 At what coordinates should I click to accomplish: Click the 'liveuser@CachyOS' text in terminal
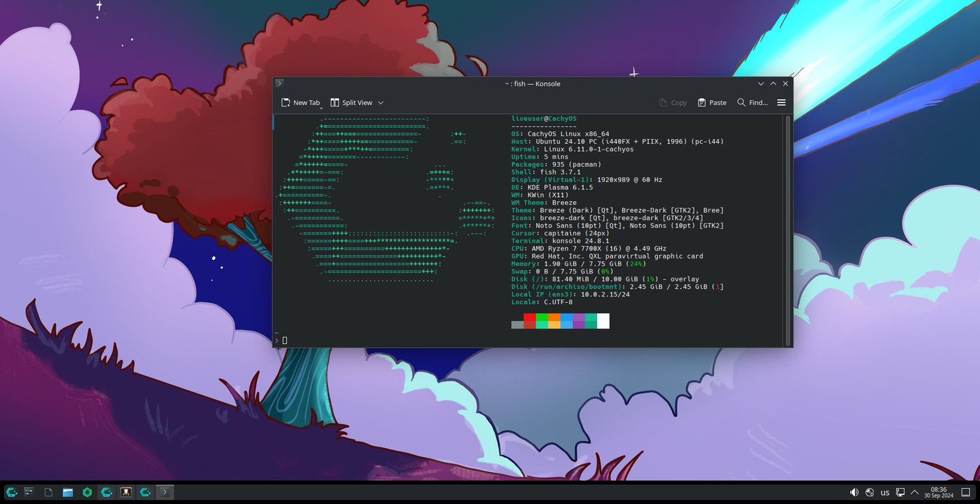pyautogui.click(x=544, y=119)
